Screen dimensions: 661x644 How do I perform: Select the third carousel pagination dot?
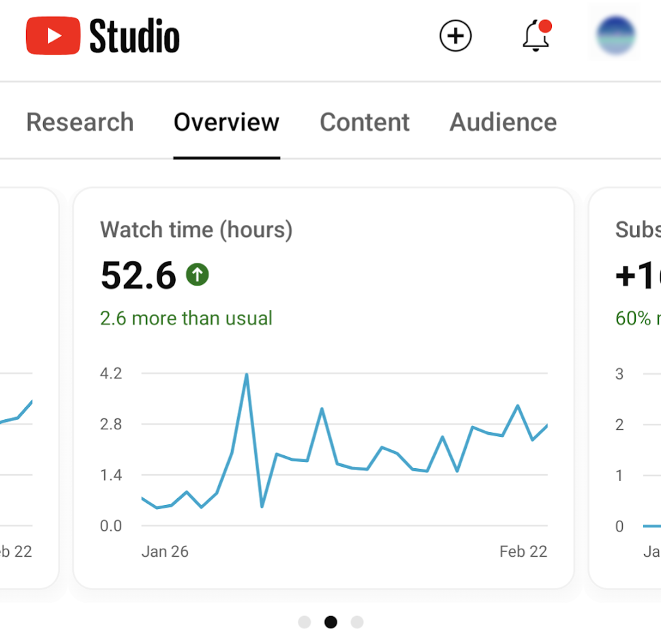coord(356,622)
